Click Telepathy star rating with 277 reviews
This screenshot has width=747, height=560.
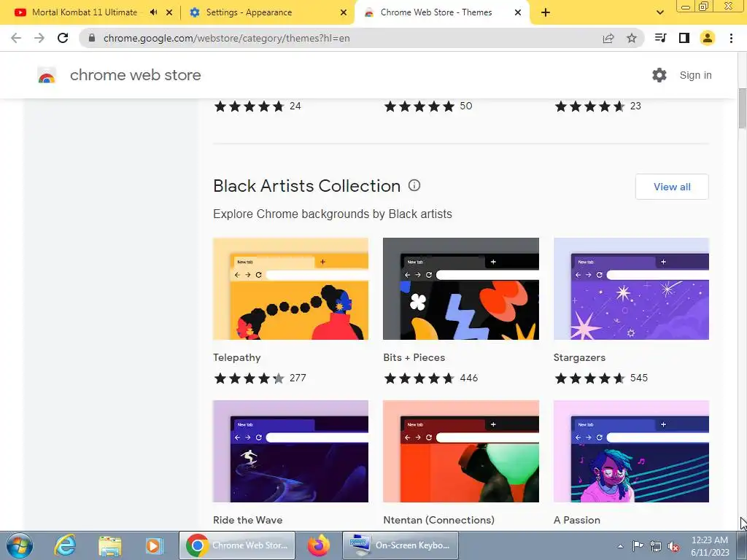pyautogui.click(x=260, y=378)
